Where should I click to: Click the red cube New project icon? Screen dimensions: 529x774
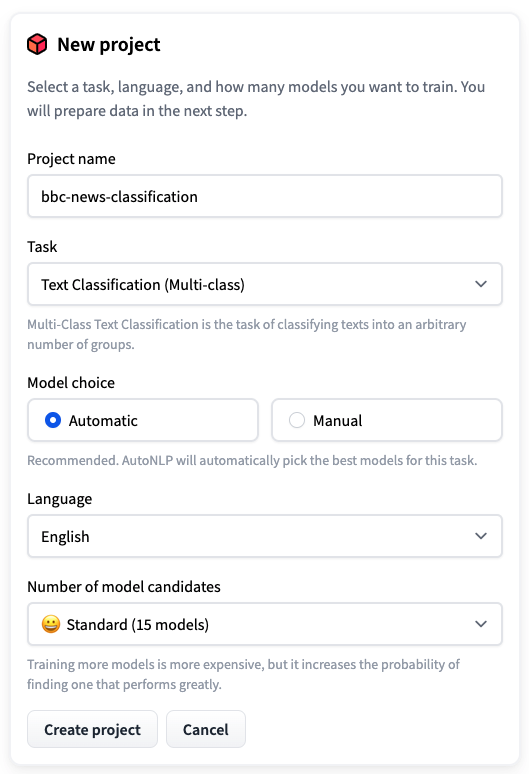37,44
